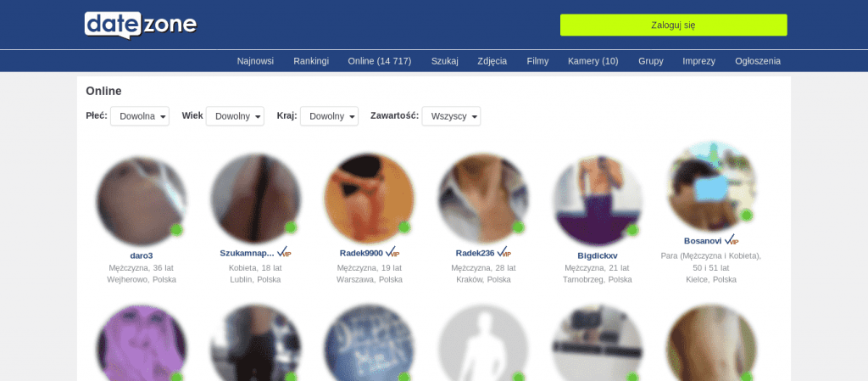Click the gray silhouette placeholder avatar

click(x=483, y=344)
